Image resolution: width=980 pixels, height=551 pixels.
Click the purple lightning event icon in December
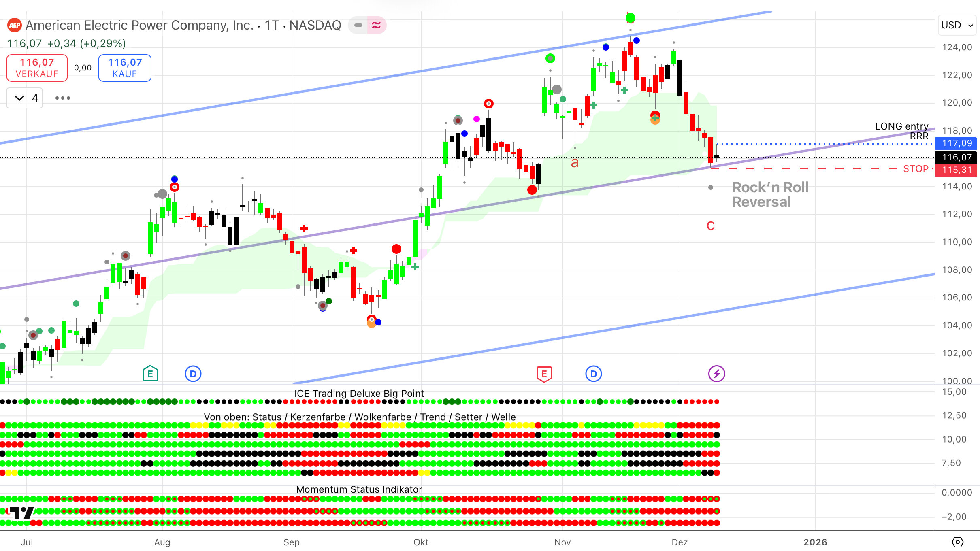click(x=716, y=374)
